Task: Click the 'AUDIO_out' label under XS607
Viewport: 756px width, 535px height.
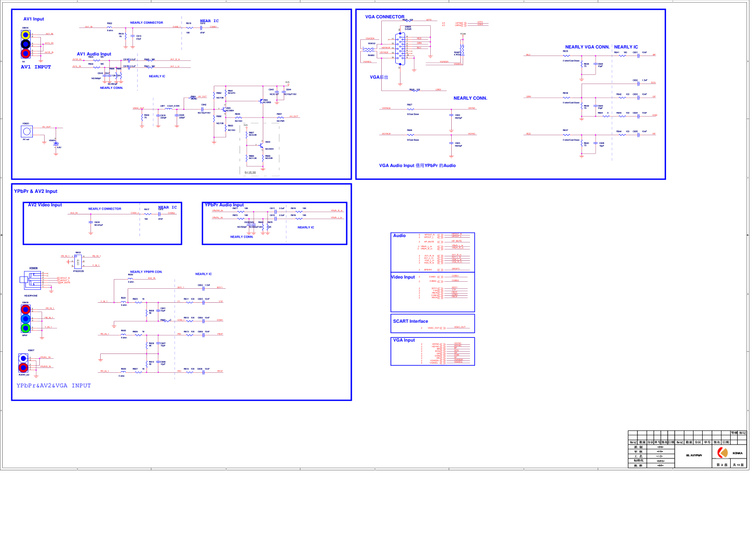Action: click(x=24, y=374)
